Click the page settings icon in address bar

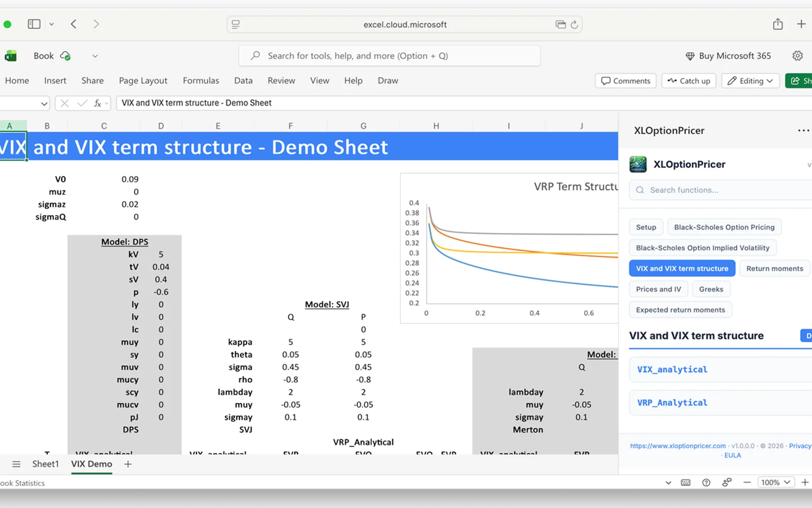(235, 24)
